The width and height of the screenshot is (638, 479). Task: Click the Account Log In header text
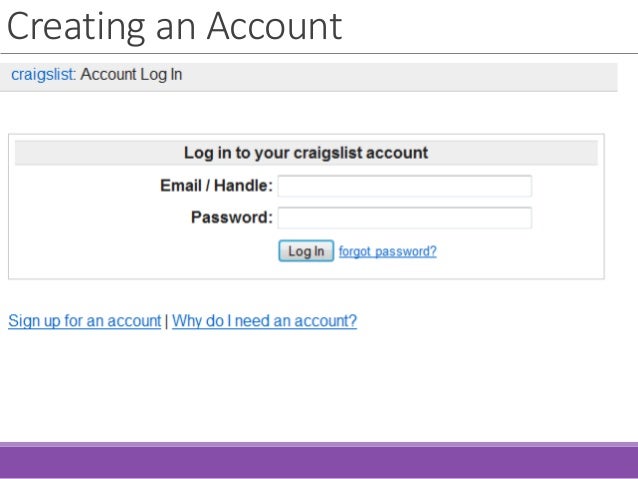click(131, 74)
